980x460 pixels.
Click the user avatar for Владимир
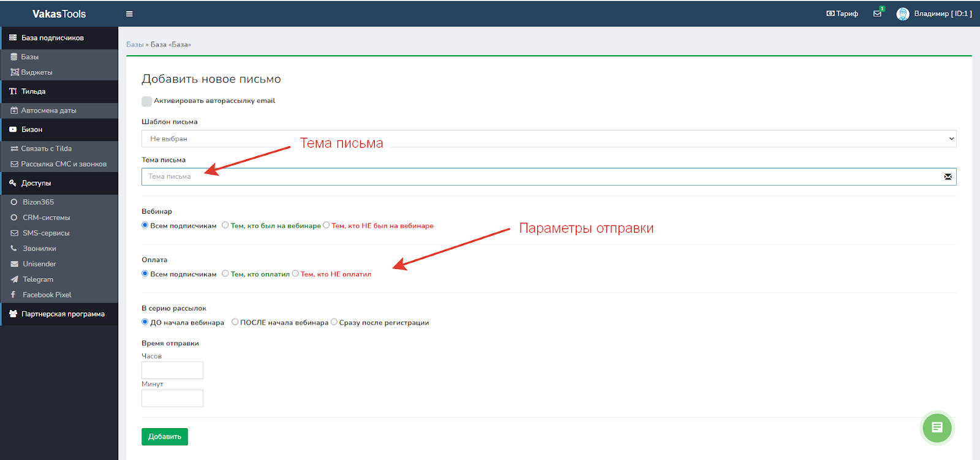pyautogui.click(x=902, y=14)
